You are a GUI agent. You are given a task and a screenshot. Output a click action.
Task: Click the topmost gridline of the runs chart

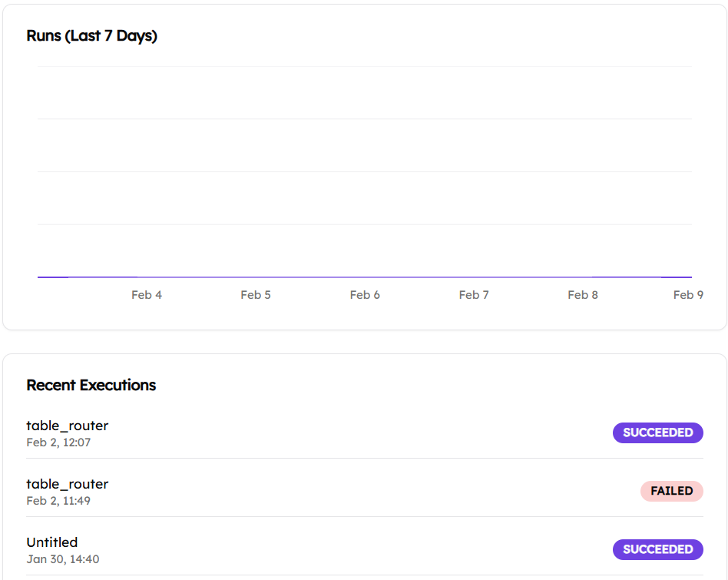tap(365, 67)
